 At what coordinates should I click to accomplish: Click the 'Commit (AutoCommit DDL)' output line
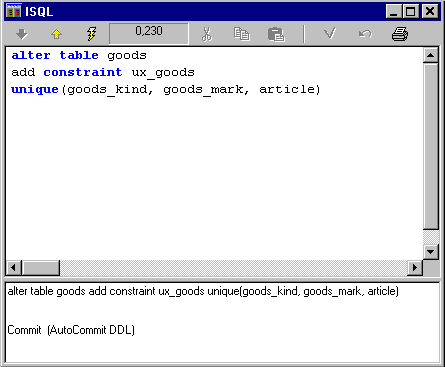tap(71, 330)
